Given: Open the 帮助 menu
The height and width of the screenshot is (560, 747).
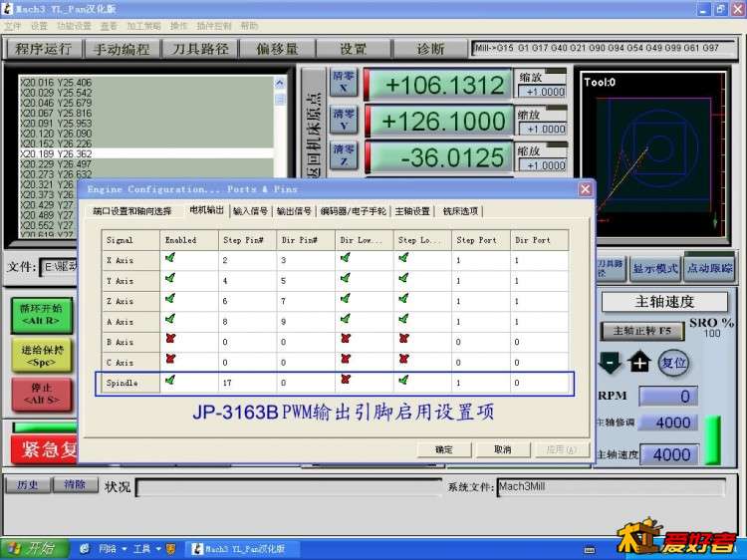Looking at the screenshot, I should tap(249, 26).
